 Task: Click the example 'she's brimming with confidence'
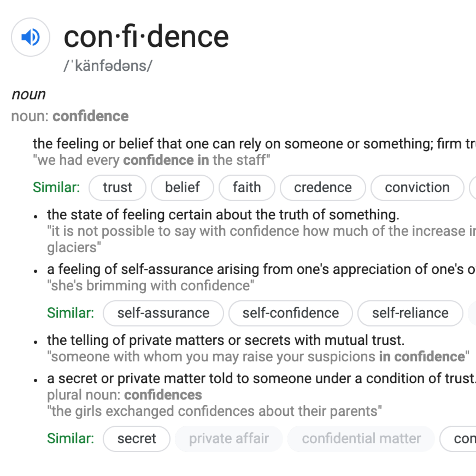(x=151, y=286)
